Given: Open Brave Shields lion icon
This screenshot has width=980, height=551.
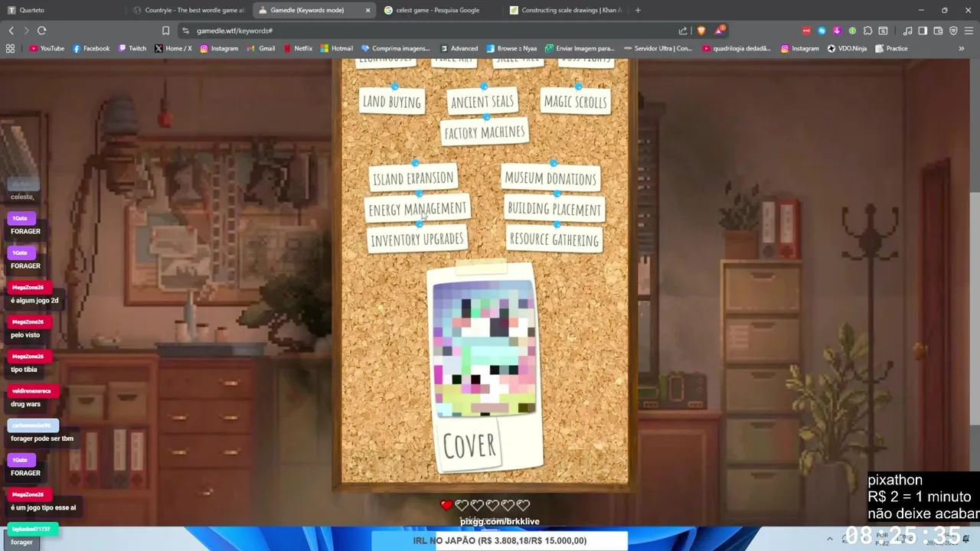Looking at the screenshot, I should point(701,31).
